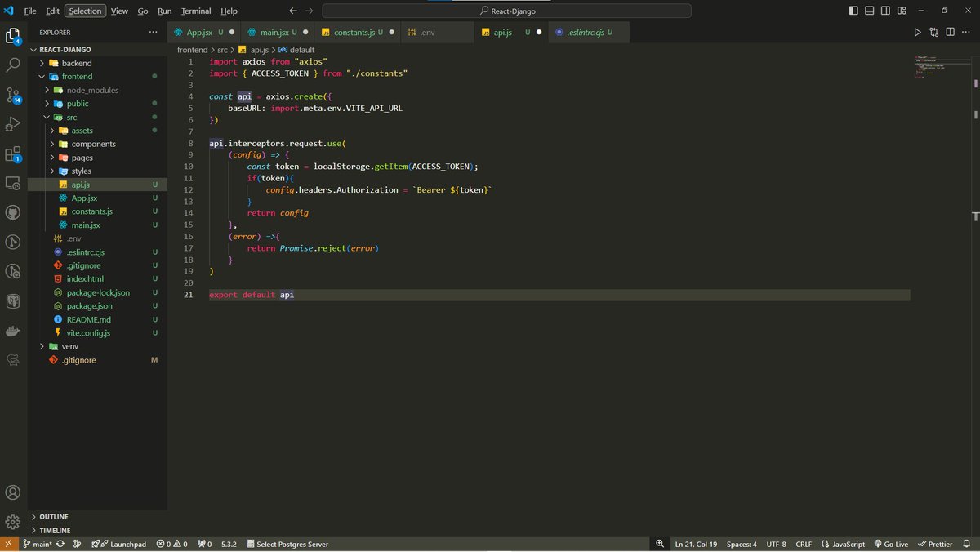This screenshot has height=552, width=980.
Task: Click the Explorer files icon
Action: pyautogui.click(x=13, y=36)
